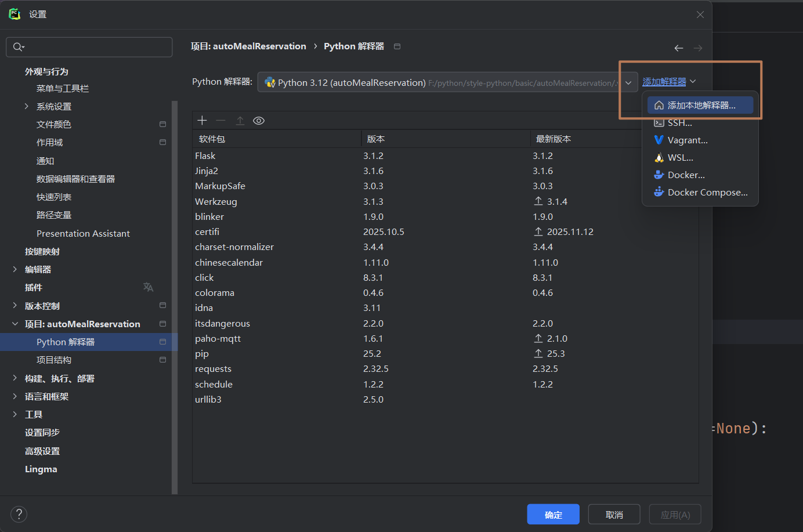Open the Lingma settings page
Screen dimensions: 803x532
pyautogui.click(x=41, y=469)
